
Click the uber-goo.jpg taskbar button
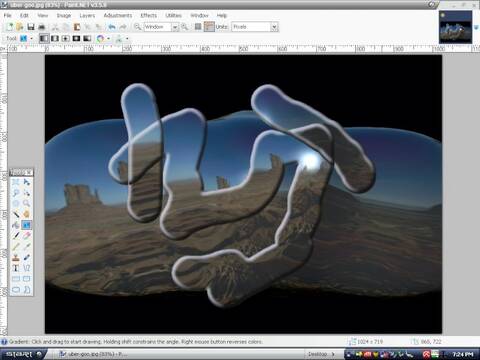coord(95,354)
